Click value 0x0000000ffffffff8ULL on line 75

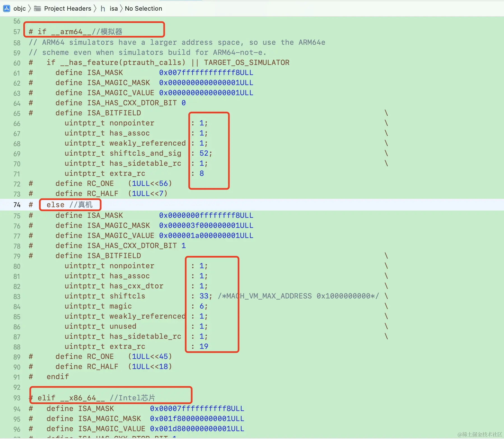tap(206, 215)
